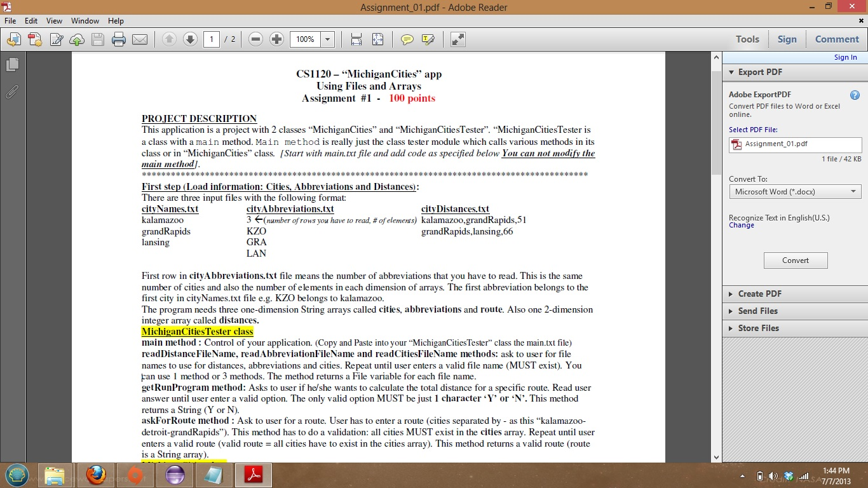Zoom out with the minus button
Image resolution: width=868 pixels, height=488 pixels.
point(255,39)
